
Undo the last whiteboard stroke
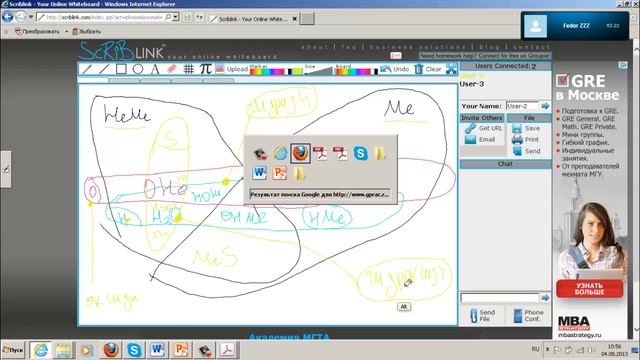tap(394, 69)
